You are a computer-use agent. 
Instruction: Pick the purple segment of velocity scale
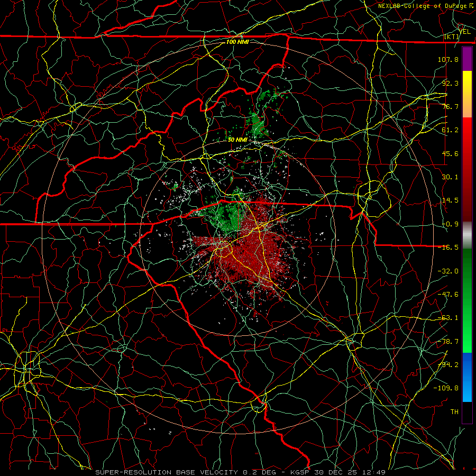(467, 59)
